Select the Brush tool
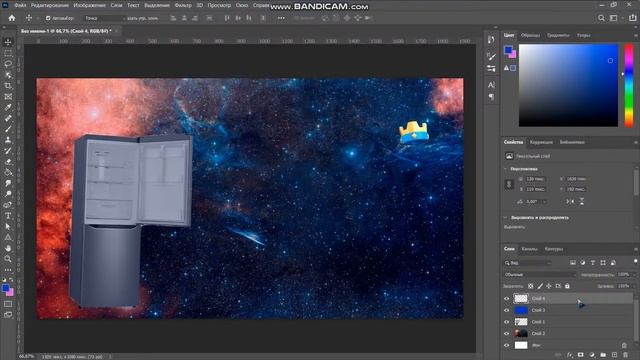 [x=8, y=129]
